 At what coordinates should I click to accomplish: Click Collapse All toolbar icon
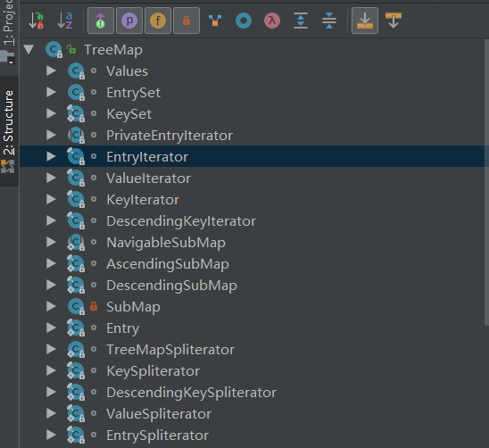(x=329, y=21)
